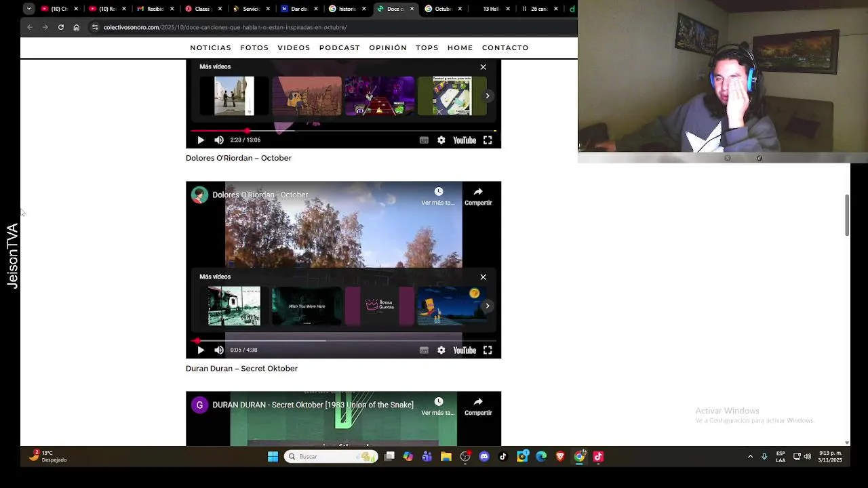868x488 pixels.
Task: Reload the page
Action: [60, 27]
